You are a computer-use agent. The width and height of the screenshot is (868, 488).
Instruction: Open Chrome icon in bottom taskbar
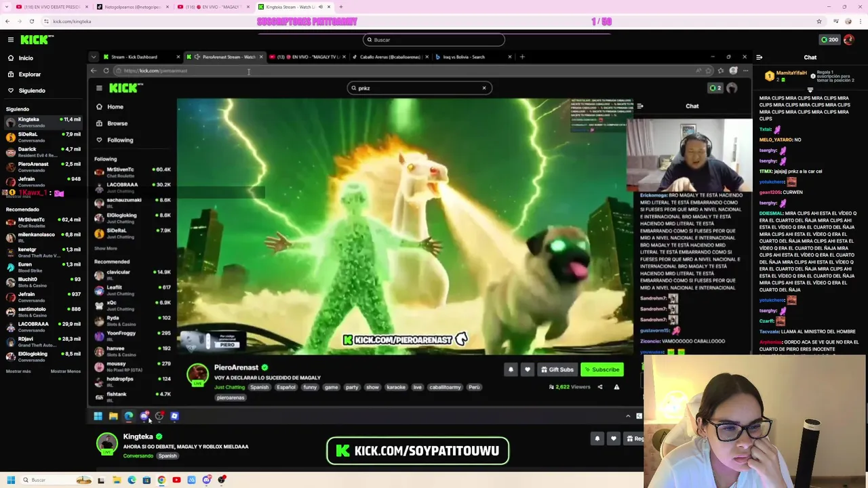pyautogui.click(x=161, y=480)
